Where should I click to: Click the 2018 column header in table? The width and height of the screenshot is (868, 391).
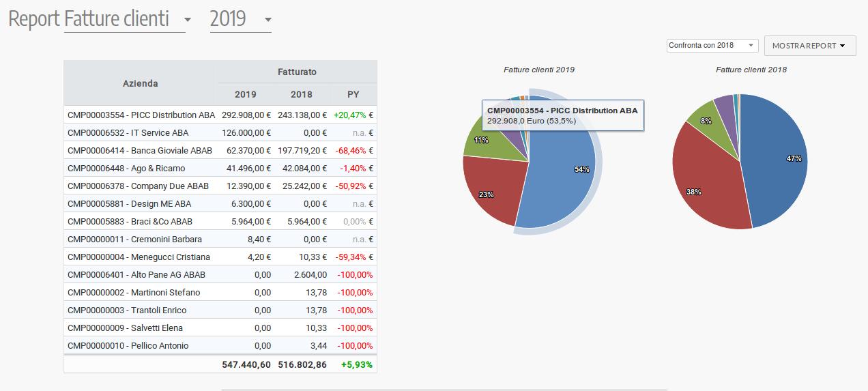click(x=301, y=94)
